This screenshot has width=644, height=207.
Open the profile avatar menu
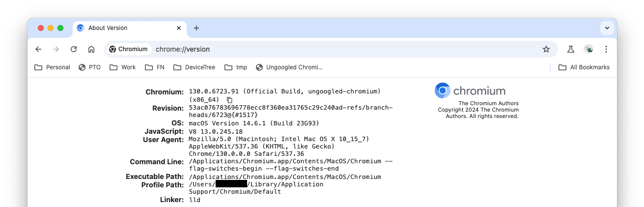tap(588, 49)
